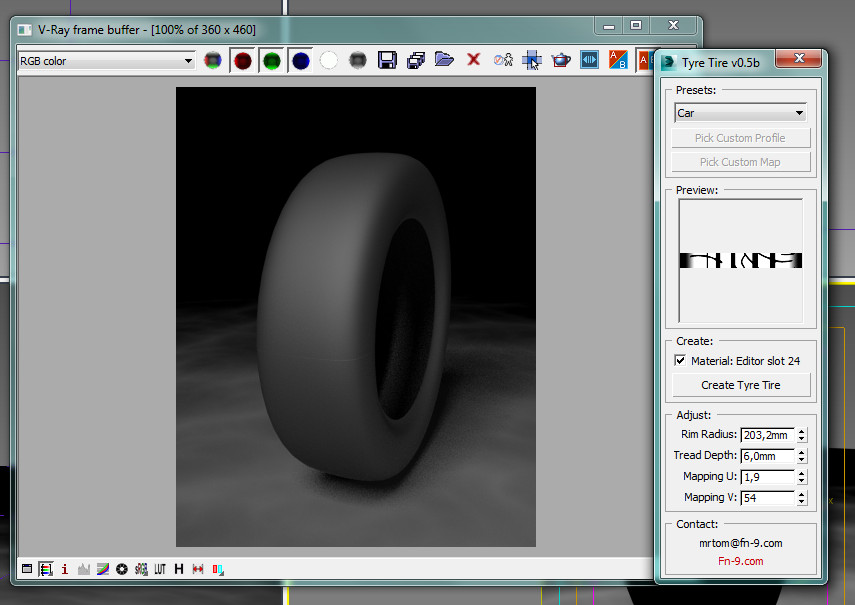
Task: Open the pixel information tool
Action: pos(64,569)
